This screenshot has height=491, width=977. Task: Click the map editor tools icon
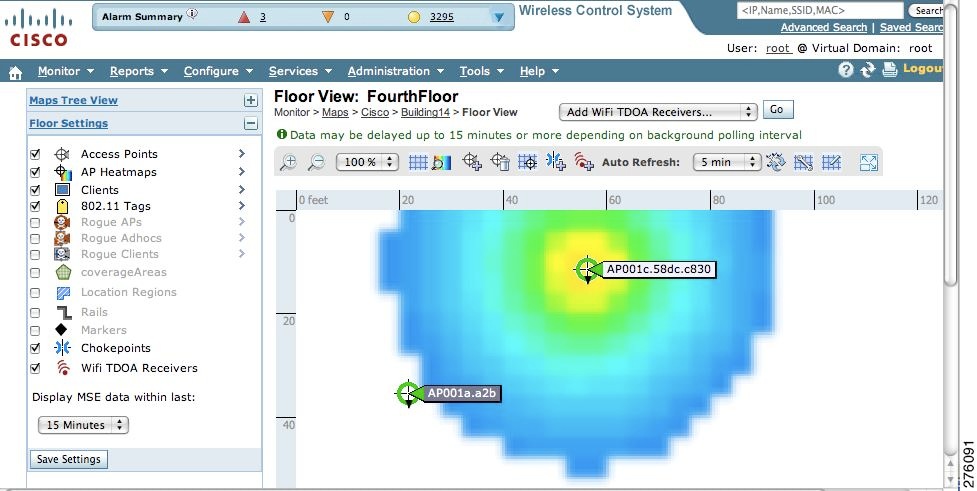(803, 163)
